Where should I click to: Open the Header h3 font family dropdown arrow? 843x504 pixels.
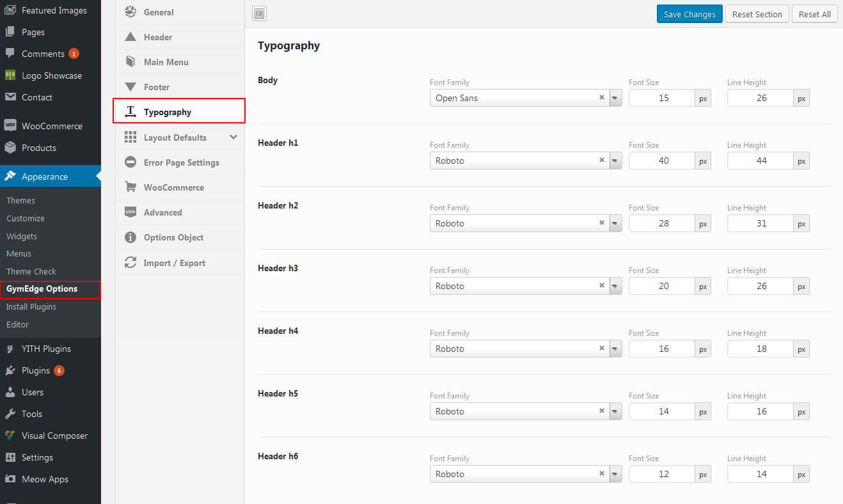(x=615, y=286)
